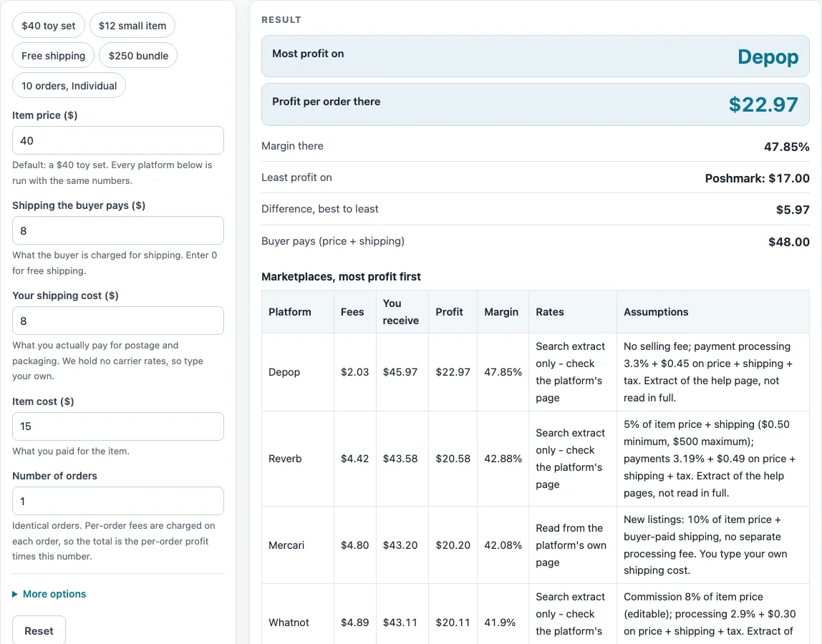Click the $43.20 you receive value

point(400,545)
